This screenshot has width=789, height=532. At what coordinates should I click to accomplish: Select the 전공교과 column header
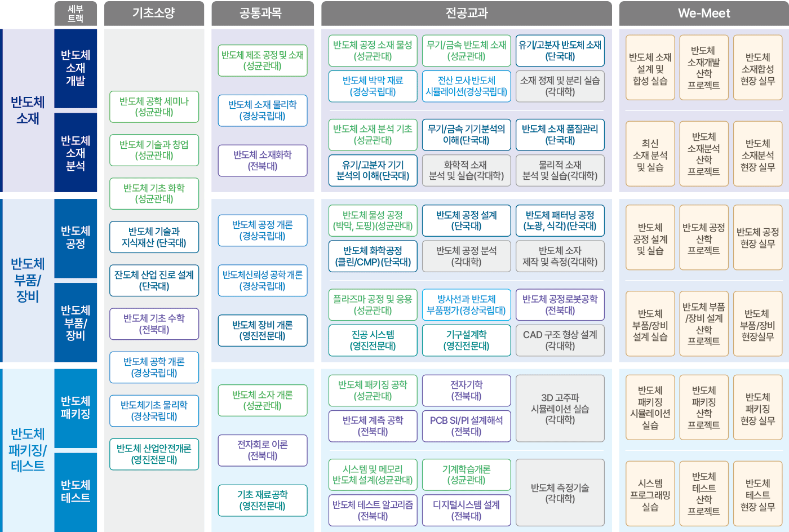coord(467,13)
